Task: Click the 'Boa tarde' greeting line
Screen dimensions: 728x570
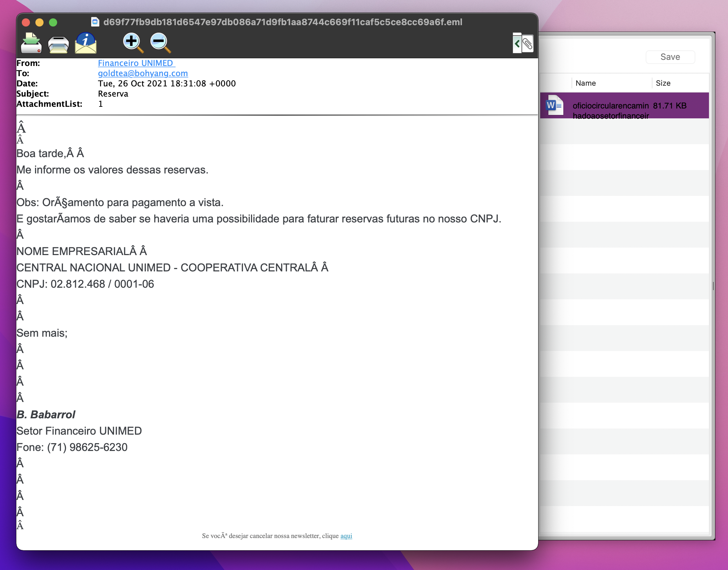Action: tap(50, 153)
